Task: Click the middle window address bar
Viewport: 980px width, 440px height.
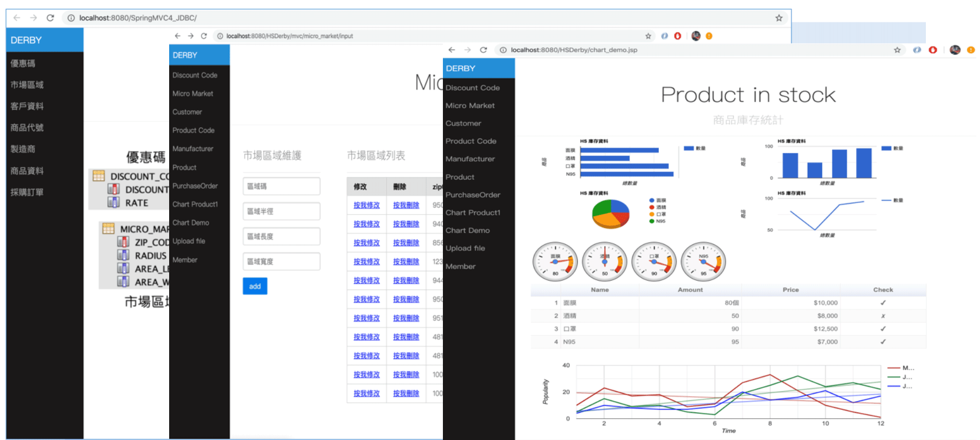Action: coord(427,36)
